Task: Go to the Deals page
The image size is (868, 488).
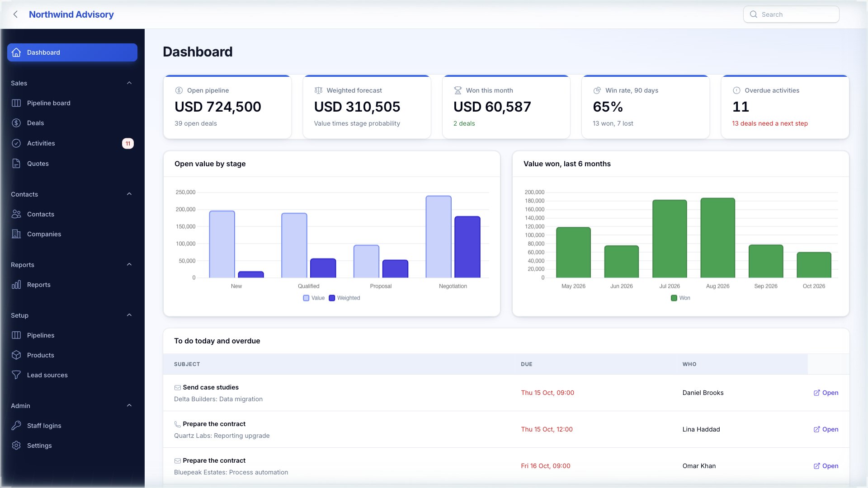Action: coord(72,123)
